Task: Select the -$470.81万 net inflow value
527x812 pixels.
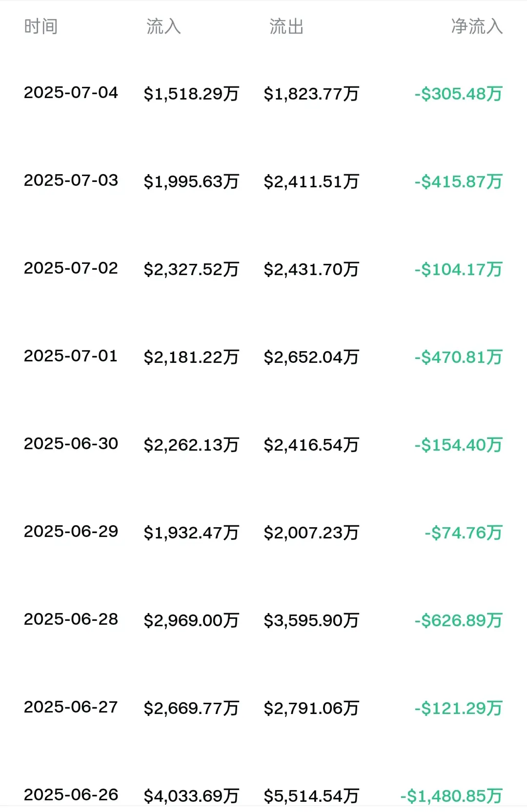Action: click(459, 357)
